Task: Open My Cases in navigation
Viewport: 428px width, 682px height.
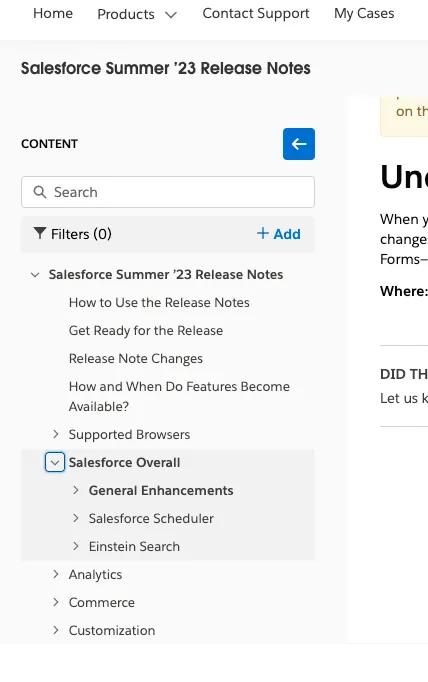Action: [x=364, y=13]
